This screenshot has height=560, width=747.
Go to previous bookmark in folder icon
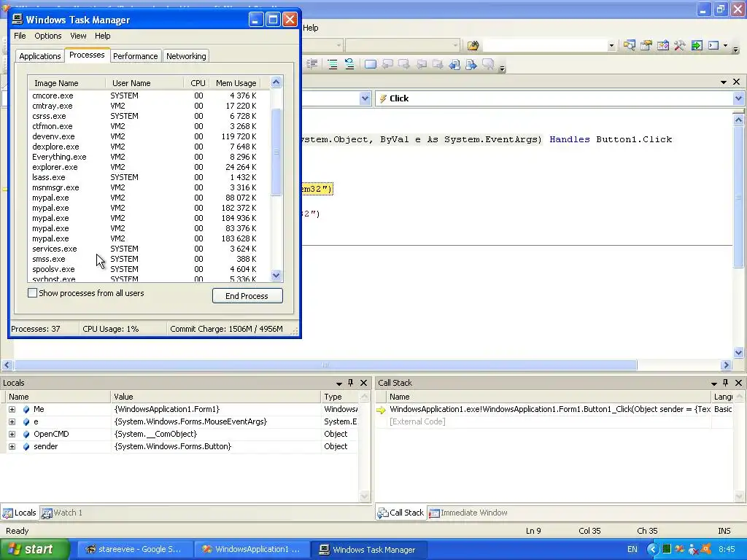coord(421,64)
